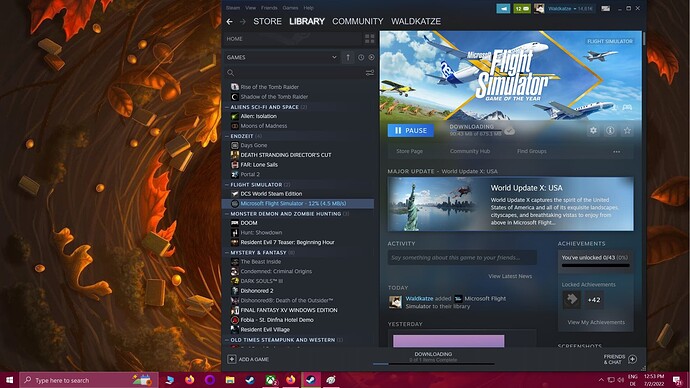This screenshot has width=690, height=388.
Task: Open the Help menu
Action: tap(308, 8)
